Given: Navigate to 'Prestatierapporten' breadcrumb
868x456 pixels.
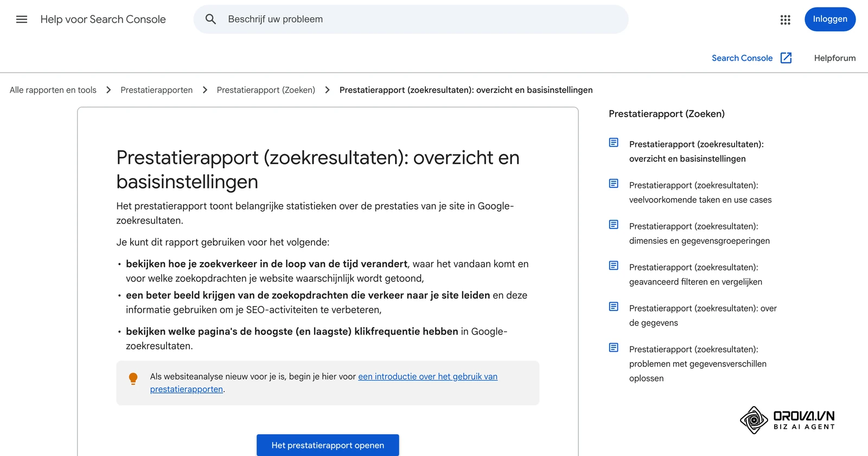Looking at the screenshot, I should point(156,90).
